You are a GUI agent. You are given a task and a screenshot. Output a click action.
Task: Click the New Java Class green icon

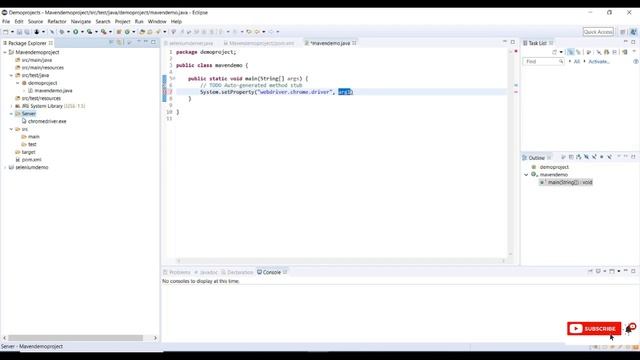(127, 32)
